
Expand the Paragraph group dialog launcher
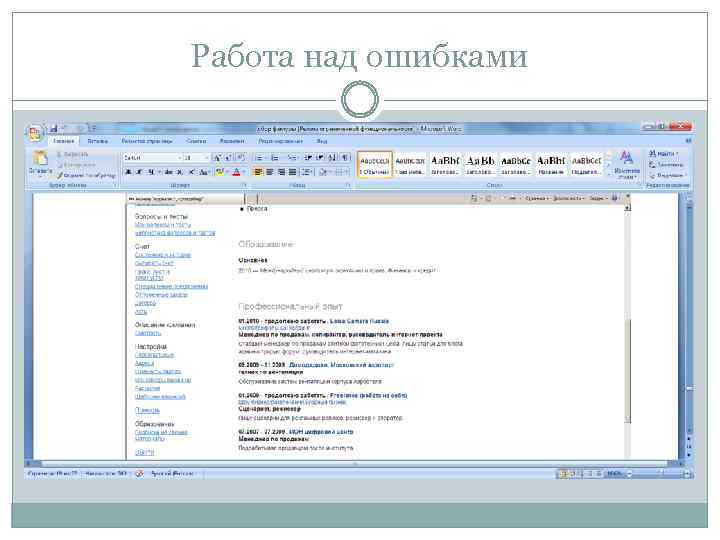348,185
